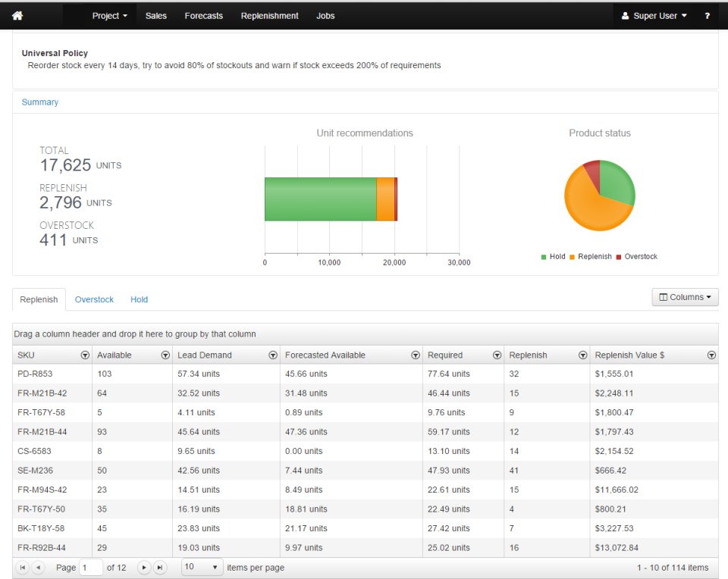Viewport: 728px width, 579px height.
Task: Open the items per page dropdown
Action: click(202, 568)
